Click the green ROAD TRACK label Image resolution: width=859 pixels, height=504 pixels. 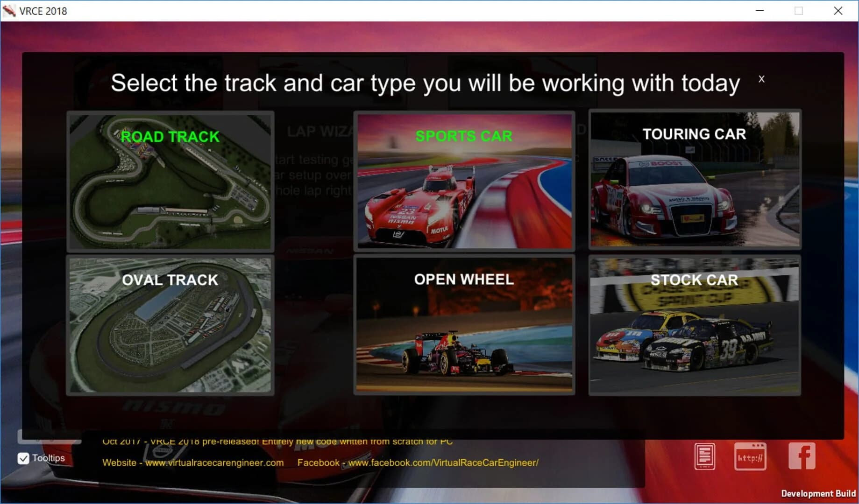(170, 137)
